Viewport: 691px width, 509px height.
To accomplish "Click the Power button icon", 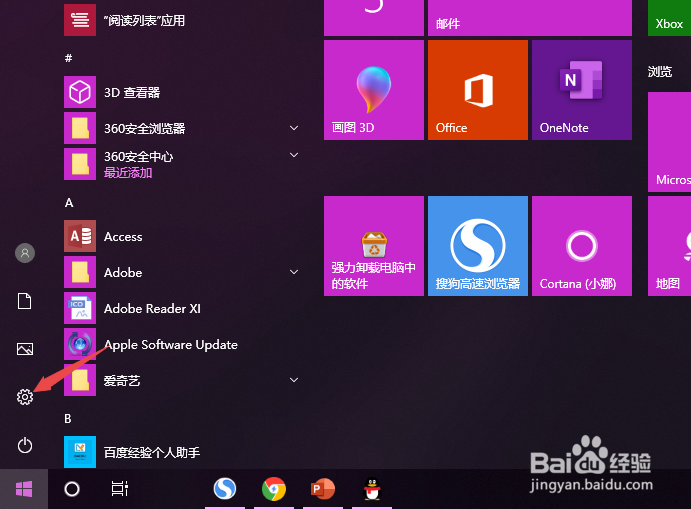I will pos(25,445).
